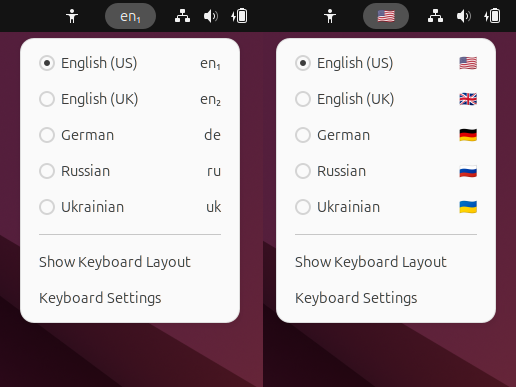516x387 pixels.
Task: Open accessibility menu in left panel bar
Action: [72, 16]
